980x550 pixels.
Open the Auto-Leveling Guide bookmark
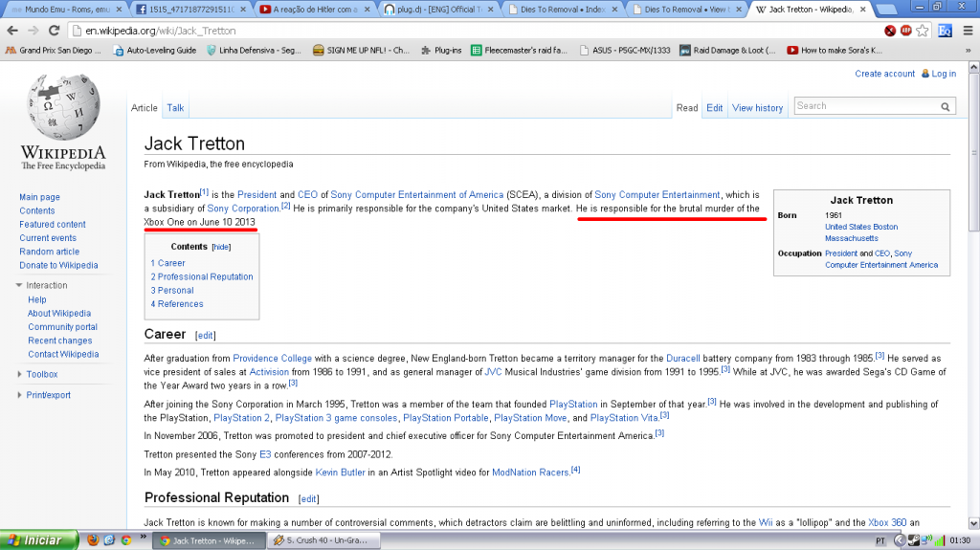[155, 50]
